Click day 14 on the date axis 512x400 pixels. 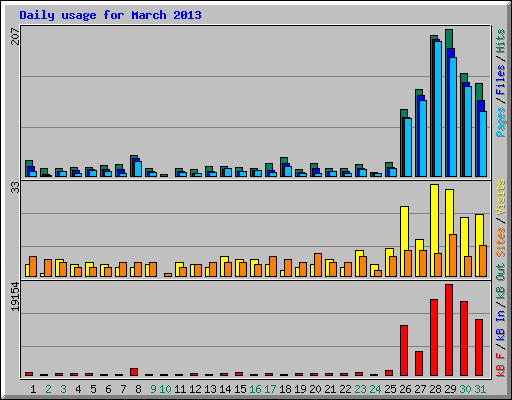(225, 389)
